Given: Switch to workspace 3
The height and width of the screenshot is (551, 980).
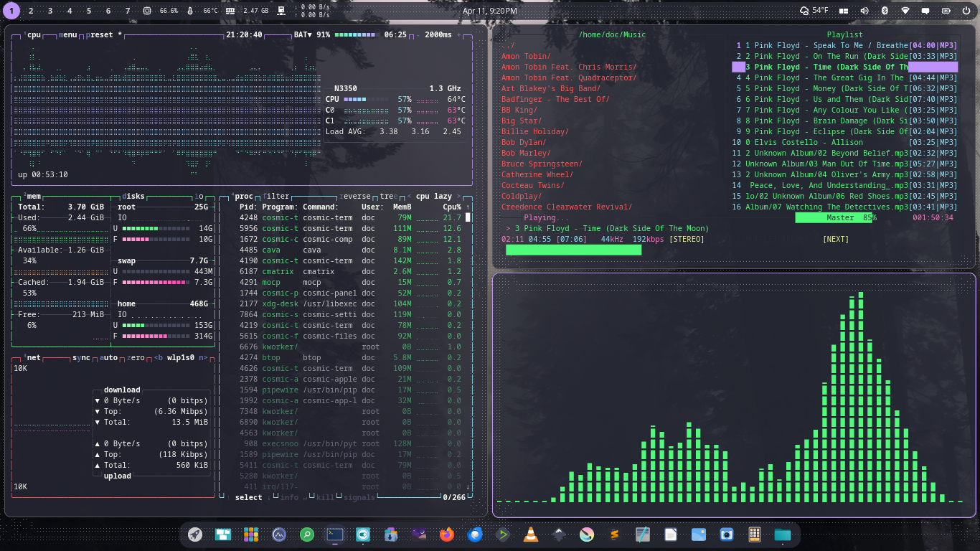Looking at the screenshot, I should click(50, 11).
